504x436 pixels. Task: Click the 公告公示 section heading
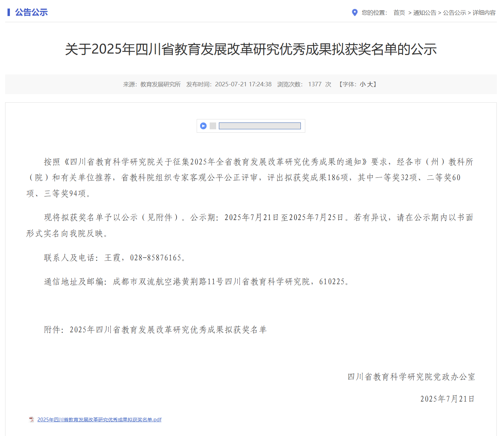[31, 12]
